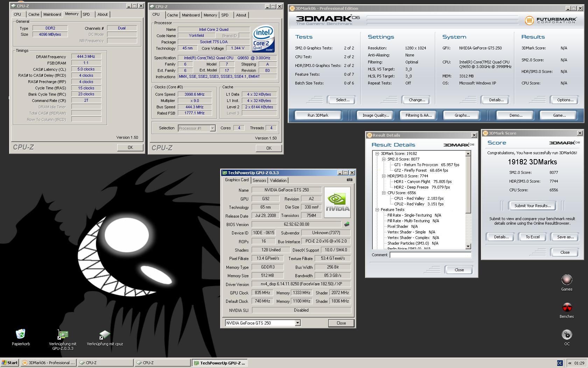Click the BIOS save chip icon in GPU-Z
Viewport: 588px width, 368px height.
click(346, 224)
